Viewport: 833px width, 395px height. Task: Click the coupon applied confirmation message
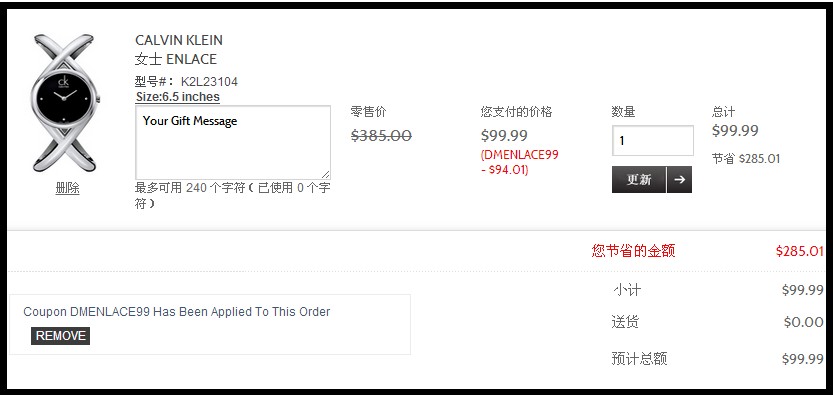click(177, 312)
